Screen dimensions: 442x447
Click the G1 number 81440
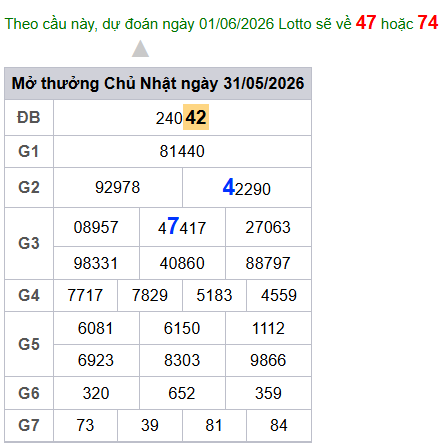(x=182, y=151)
